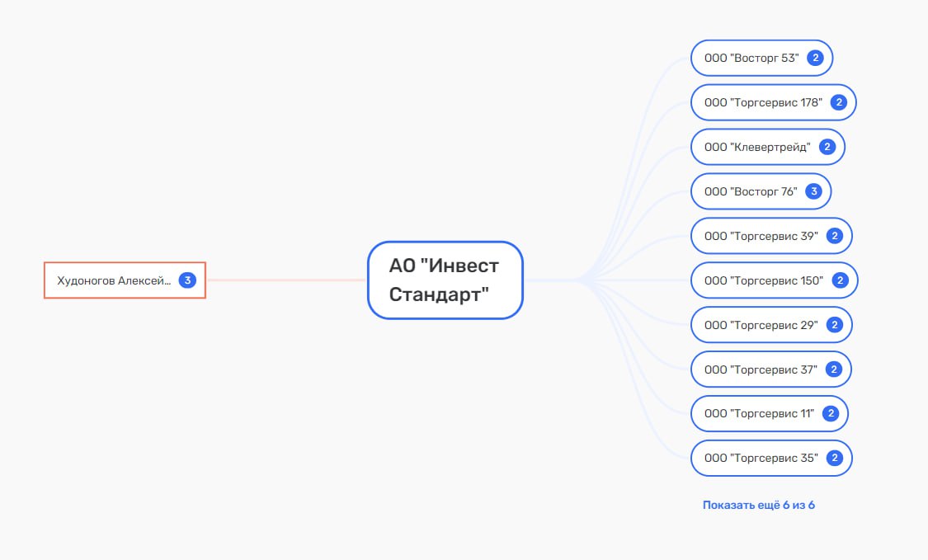
Task: Select the Худоногов Алексей person node
Action: point(113,280)
